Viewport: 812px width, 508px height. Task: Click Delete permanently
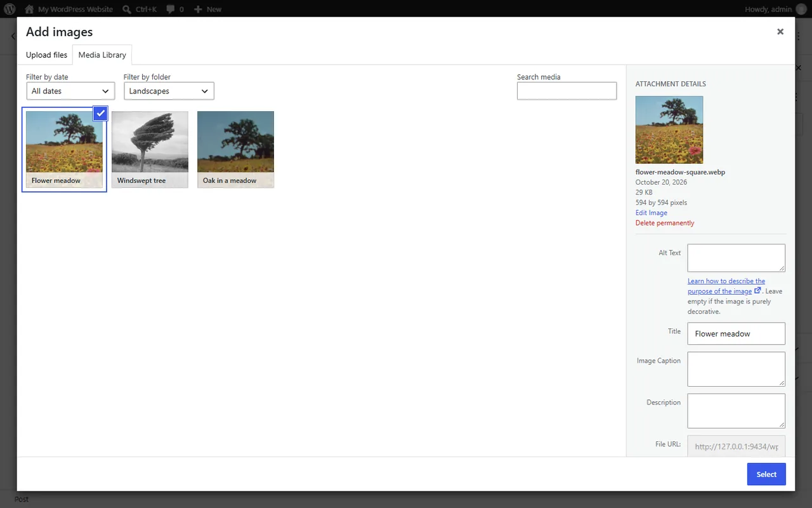click(x=665, y=223)
